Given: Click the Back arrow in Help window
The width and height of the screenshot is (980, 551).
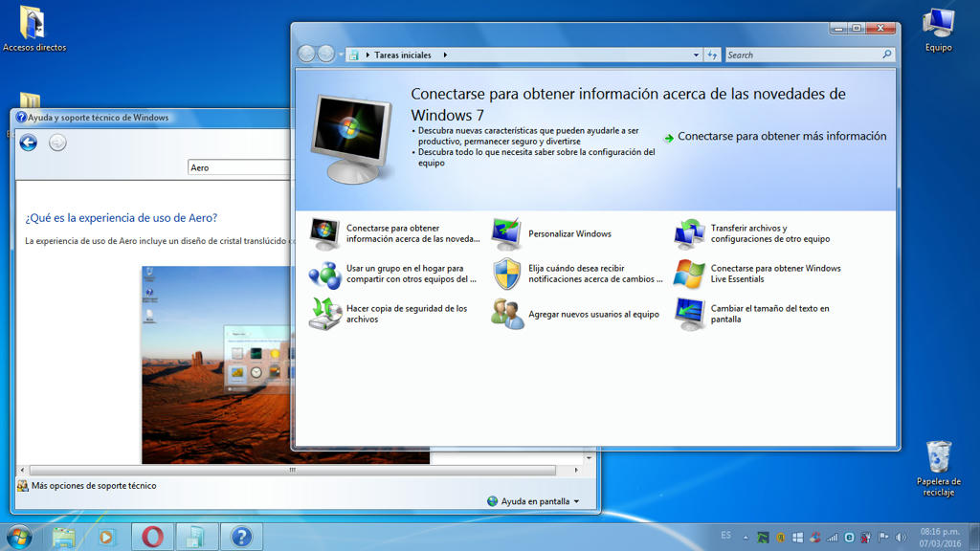Looking at the screenshot, I should click(28, 143).
